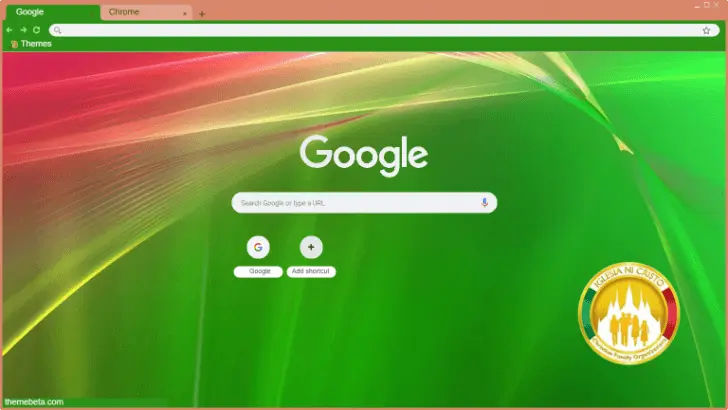Click the themebeta.com watermark text
The width and height of the screenshot is (728, 410).
34,402
